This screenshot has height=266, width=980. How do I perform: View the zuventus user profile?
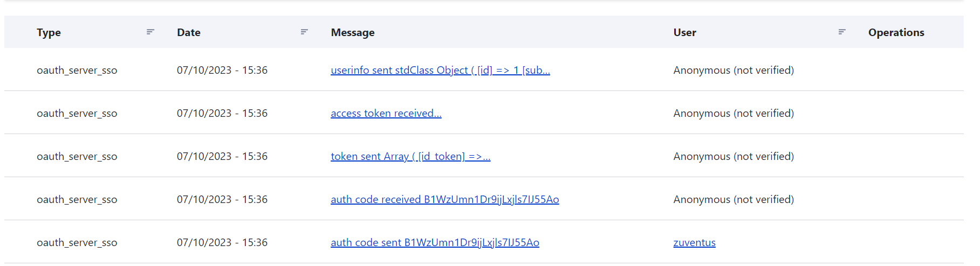point(694,243)
